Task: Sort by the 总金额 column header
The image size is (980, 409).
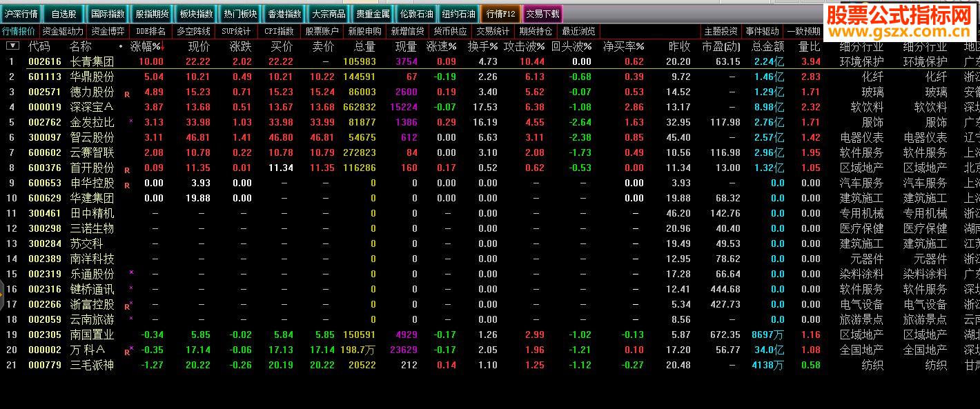Action: click(x=767, y=46)
